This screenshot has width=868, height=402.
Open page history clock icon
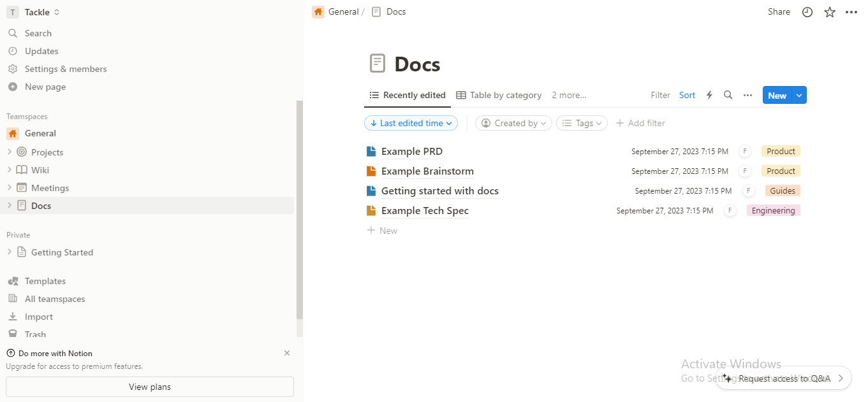[x=807, y=12]
